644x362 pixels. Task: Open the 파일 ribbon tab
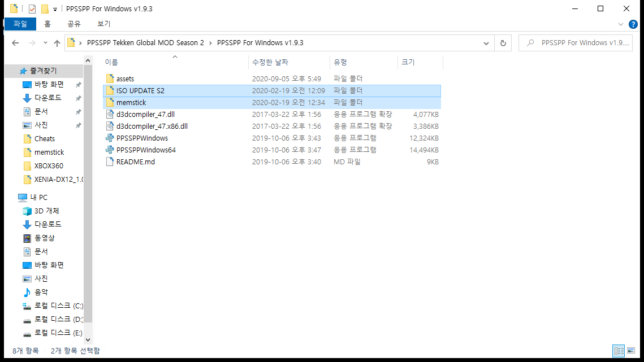20,24
